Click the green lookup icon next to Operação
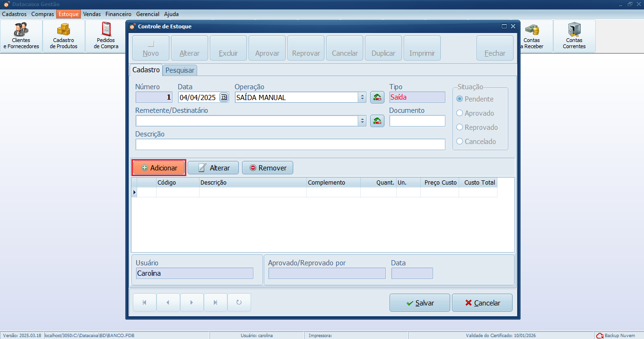The width and height of the screenshot is (644, 339). 377,97
